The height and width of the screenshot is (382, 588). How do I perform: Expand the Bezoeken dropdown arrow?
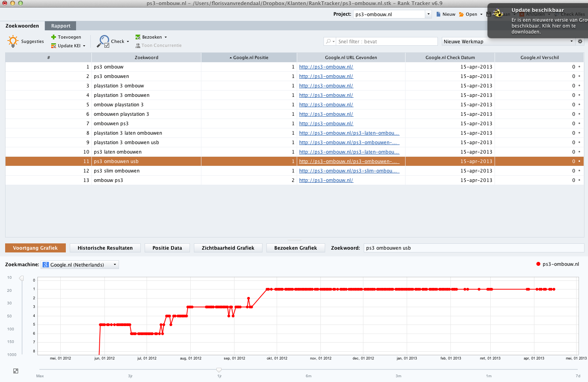166,37
